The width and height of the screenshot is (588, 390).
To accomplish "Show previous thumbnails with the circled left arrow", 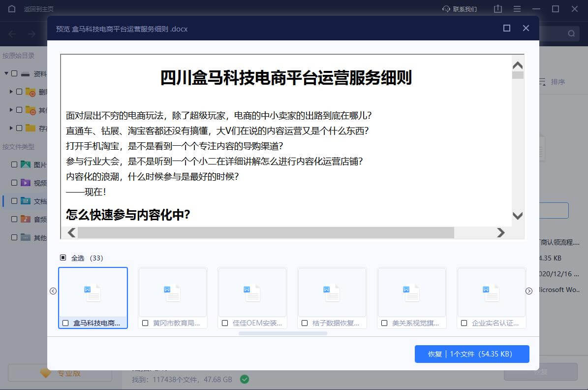I will coord(53,291).
